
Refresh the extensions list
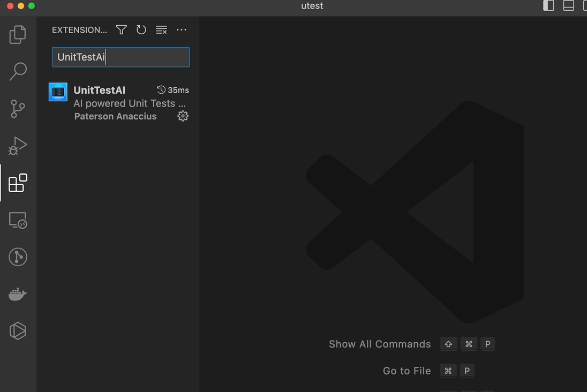(141, 30)
